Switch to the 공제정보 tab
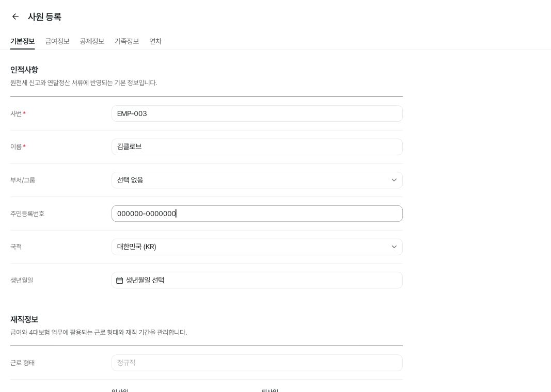The width and height of the screenshot is (551, 392). 92,41
